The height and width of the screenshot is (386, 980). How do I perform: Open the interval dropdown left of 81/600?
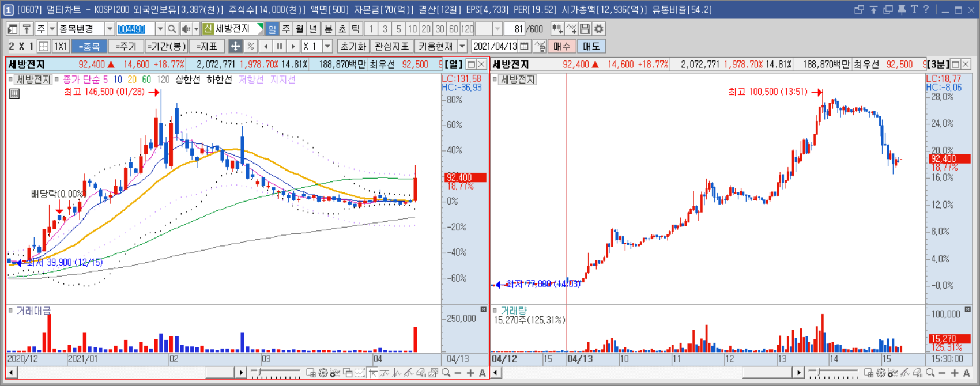pyautogui.click(x=497, y=29)
